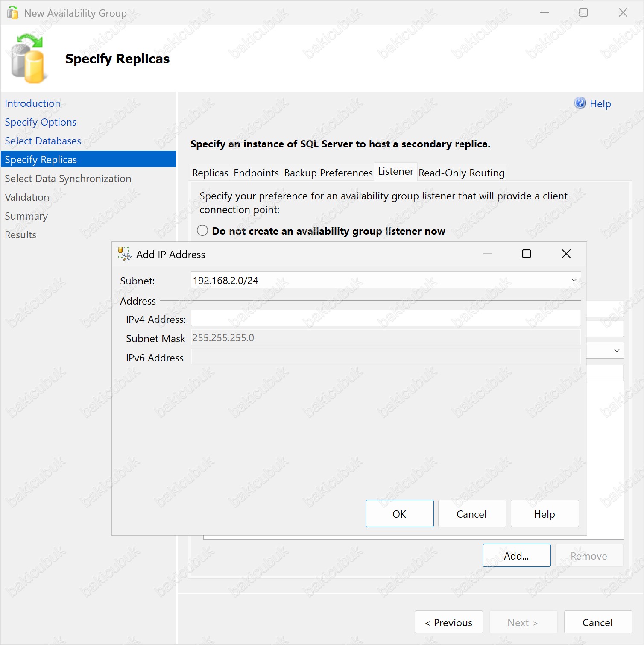
Task: Click the database wizard header icon
Action: pyautogui.click(x=28, y=59)
